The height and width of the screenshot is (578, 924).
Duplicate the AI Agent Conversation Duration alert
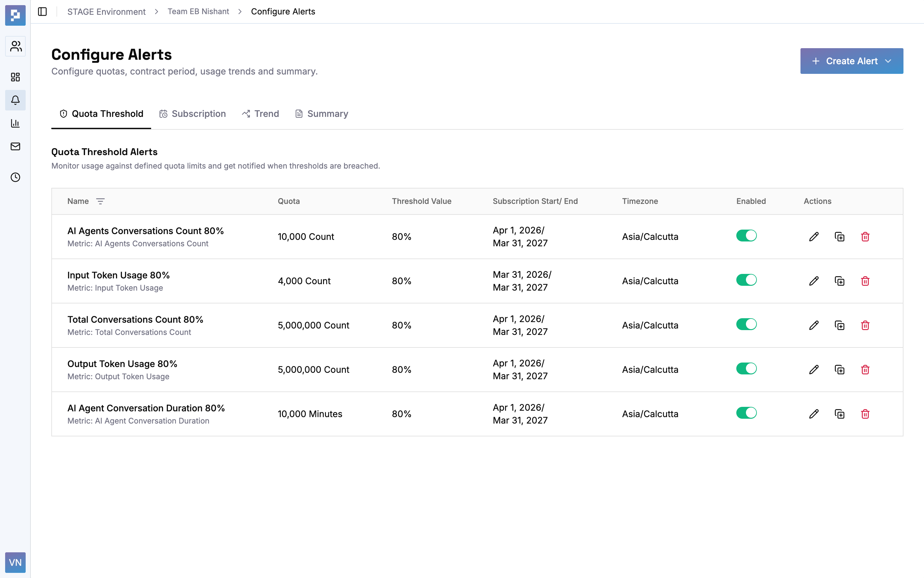[840, 414]
